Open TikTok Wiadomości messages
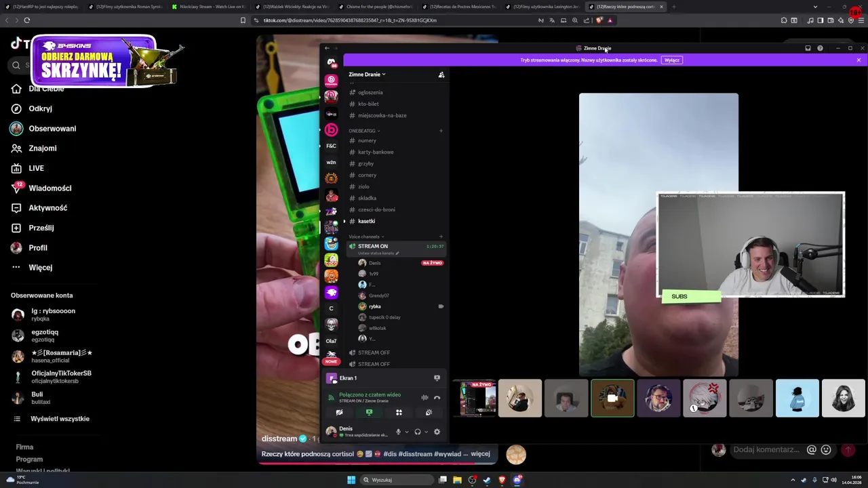 50,188
